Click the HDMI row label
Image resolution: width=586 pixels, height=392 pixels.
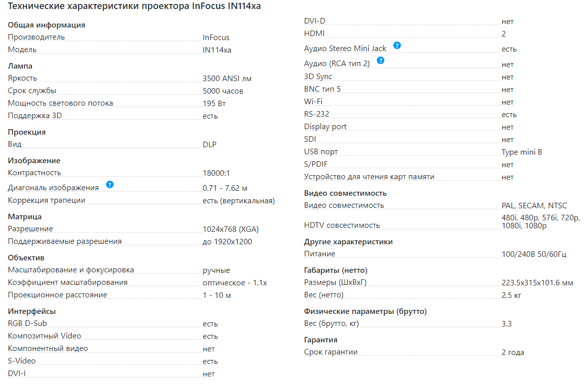tap(314, 34)
